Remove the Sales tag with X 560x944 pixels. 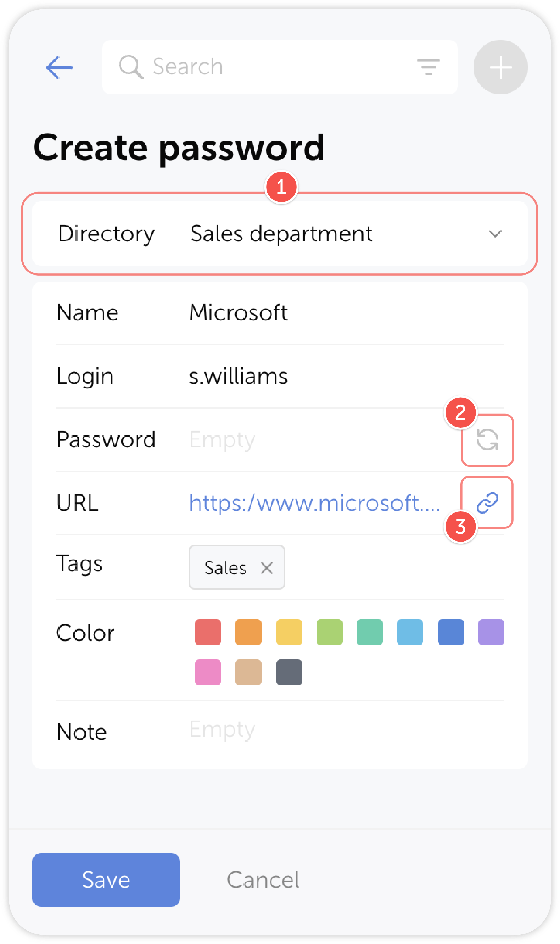[267, 568]
